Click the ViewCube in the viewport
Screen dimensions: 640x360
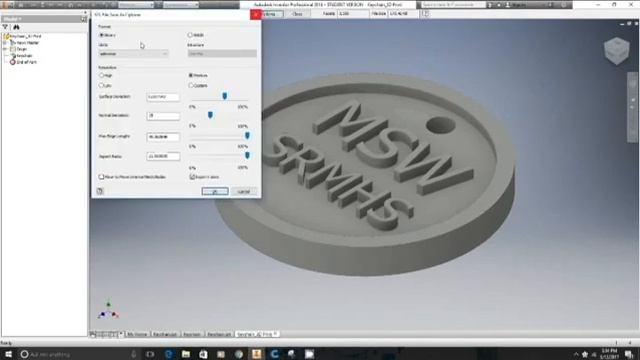tap(617, 50)
